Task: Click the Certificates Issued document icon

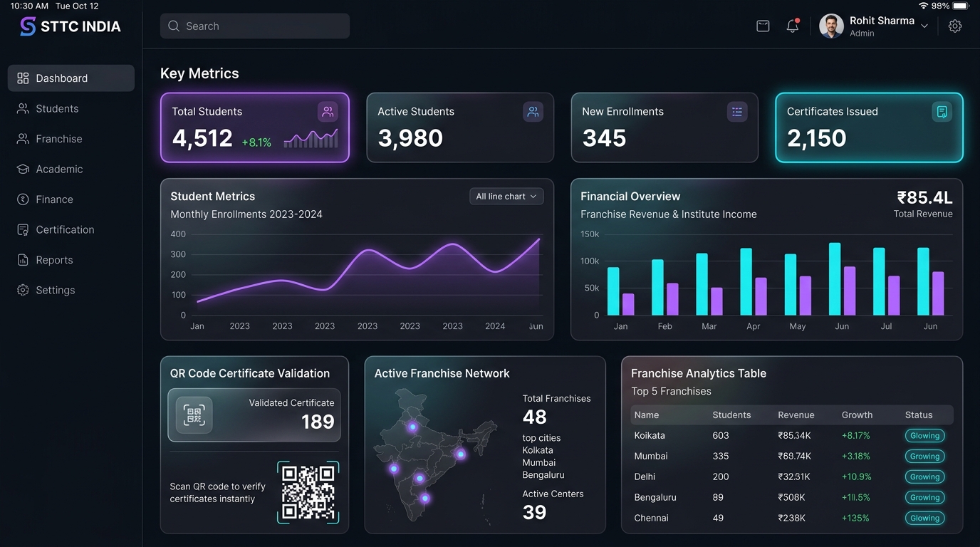Action: pyautogui.click(x=942, y=112)
